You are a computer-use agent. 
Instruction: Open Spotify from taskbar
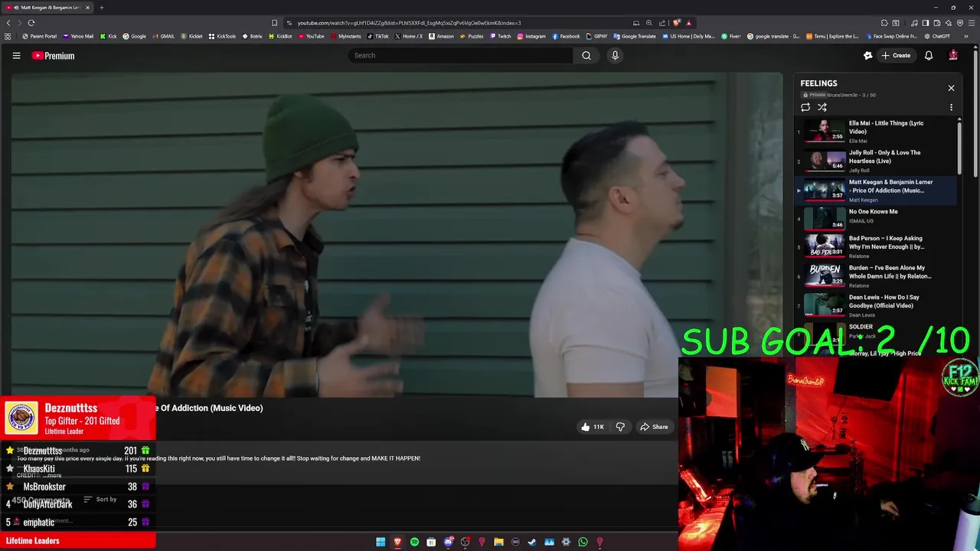pyautogui.click(x=414, y=542)
